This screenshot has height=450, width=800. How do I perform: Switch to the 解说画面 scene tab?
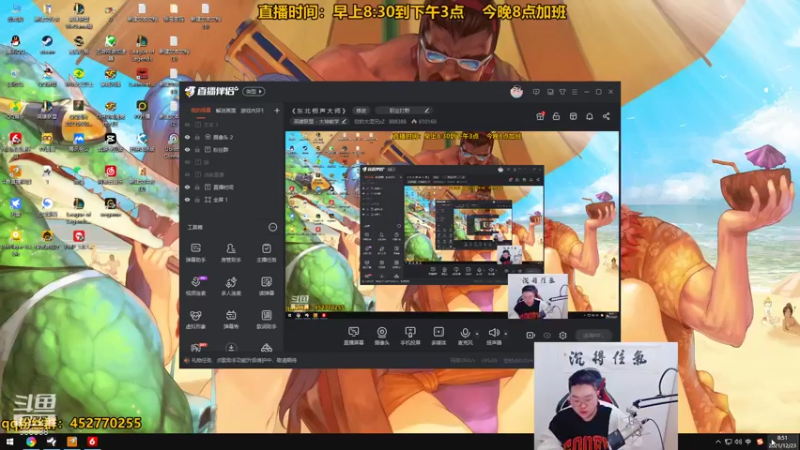(x=226, y=110)
